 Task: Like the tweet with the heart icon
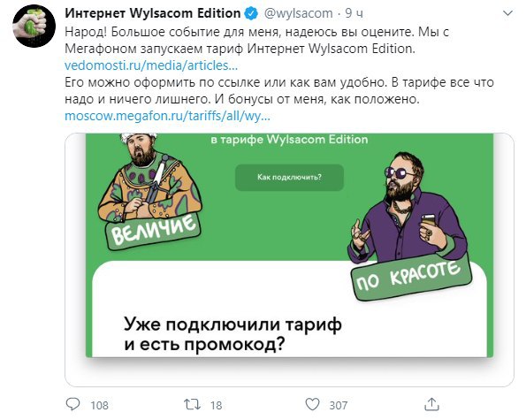point(312,404)
